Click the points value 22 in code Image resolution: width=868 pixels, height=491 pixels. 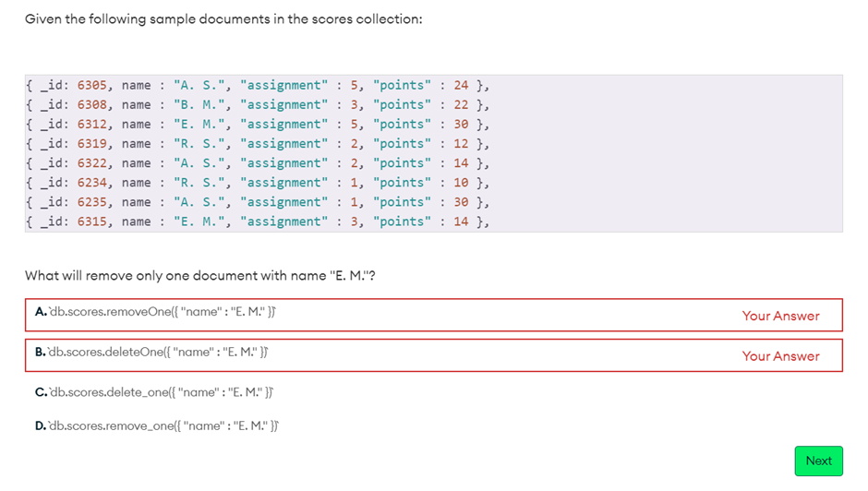pyautogui.click(x=461, y=105)
